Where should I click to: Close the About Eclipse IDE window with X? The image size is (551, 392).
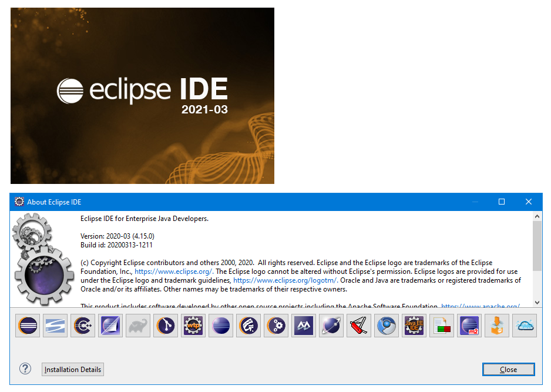point(529,202)
